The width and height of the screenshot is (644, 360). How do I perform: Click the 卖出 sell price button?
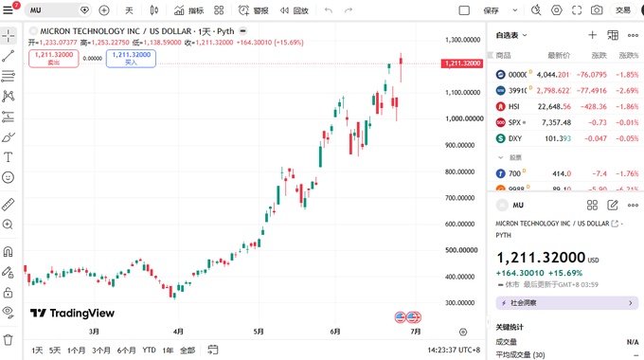pos(54,59)
